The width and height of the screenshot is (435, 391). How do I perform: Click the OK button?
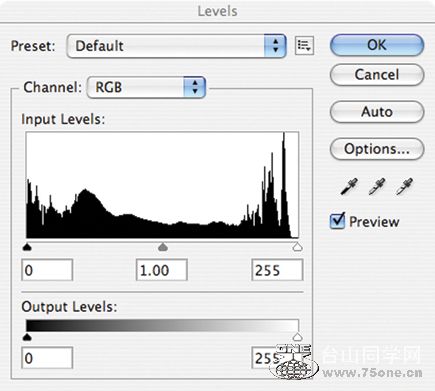(x=377, y=45)
